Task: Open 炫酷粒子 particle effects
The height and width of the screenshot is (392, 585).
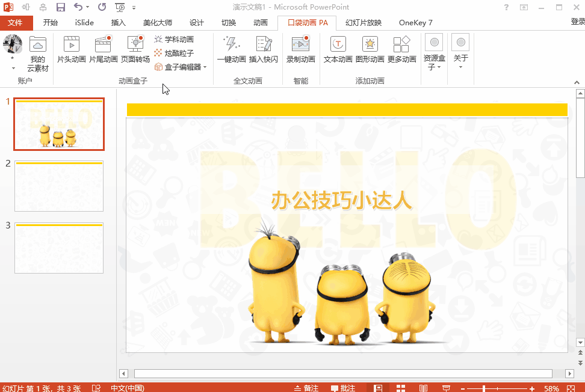Action: click(174, 52)
